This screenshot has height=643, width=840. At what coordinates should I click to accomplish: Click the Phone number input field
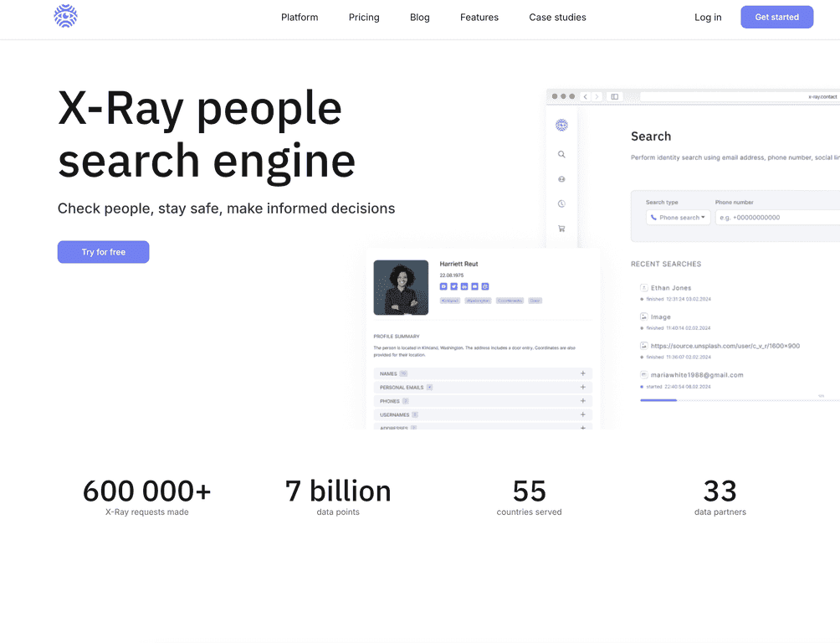(778, 217)
